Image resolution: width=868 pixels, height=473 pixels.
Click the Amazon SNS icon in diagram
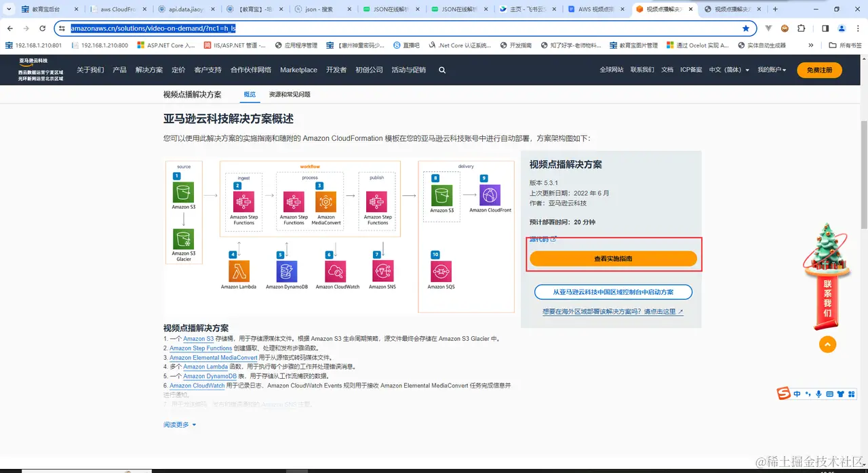click(x=383, y=271)
